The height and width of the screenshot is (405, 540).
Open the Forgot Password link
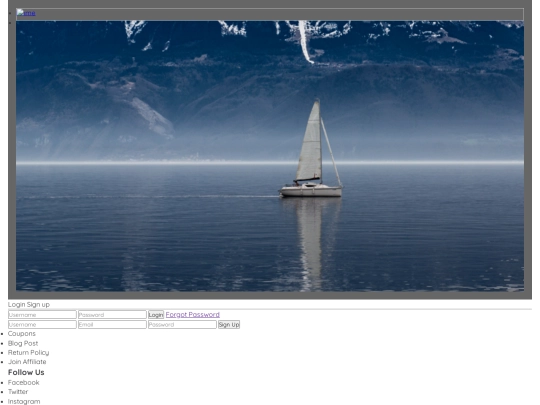click(193, 314)
